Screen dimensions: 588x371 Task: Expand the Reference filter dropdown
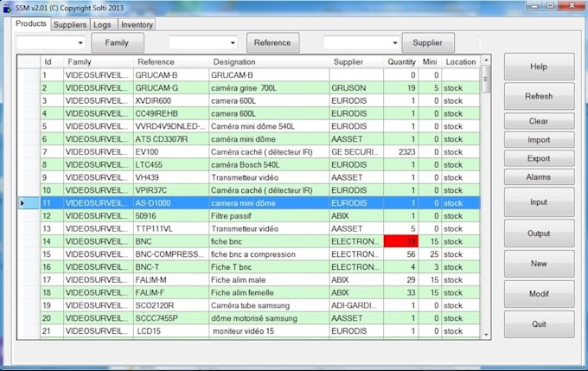pyautogui.click(x=233, y=42)
